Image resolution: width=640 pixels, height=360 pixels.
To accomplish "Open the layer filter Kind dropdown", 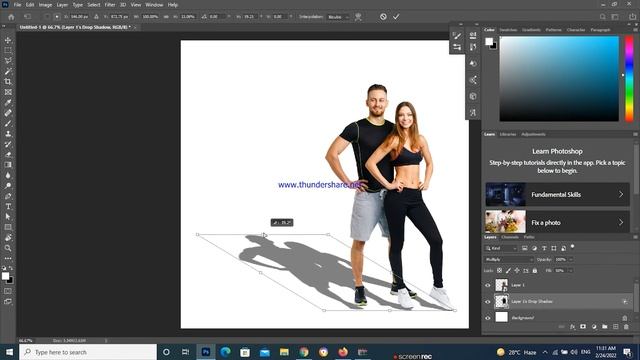I will pyautogui.click(x=501, y=248).
